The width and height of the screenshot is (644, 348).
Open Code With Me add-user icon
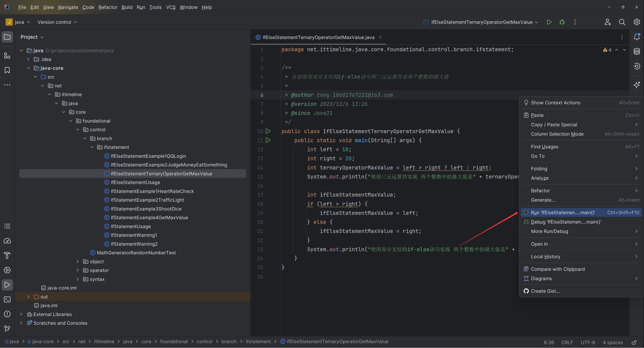pyautogui.click(x=607, y=22)
